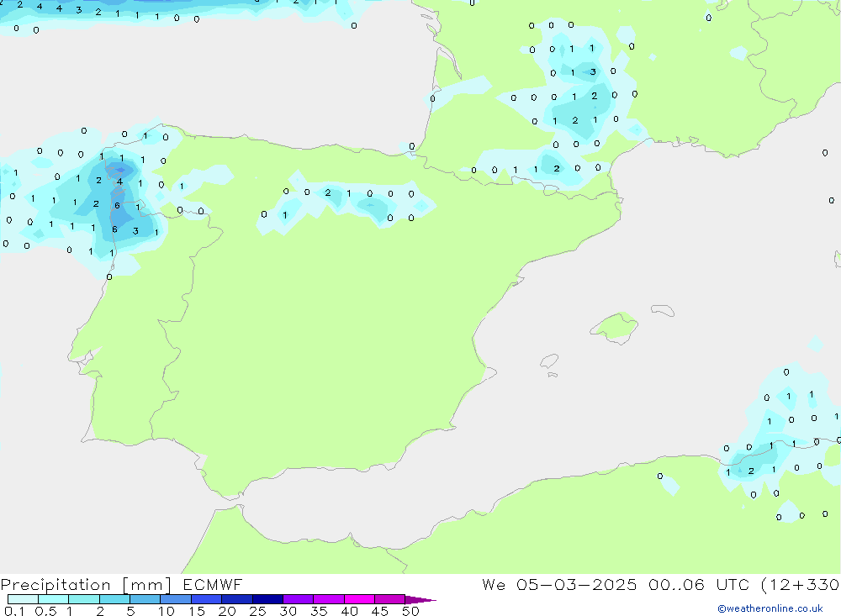Click the '45' legend scale label
Screen dimensions: 841x616
380,611
